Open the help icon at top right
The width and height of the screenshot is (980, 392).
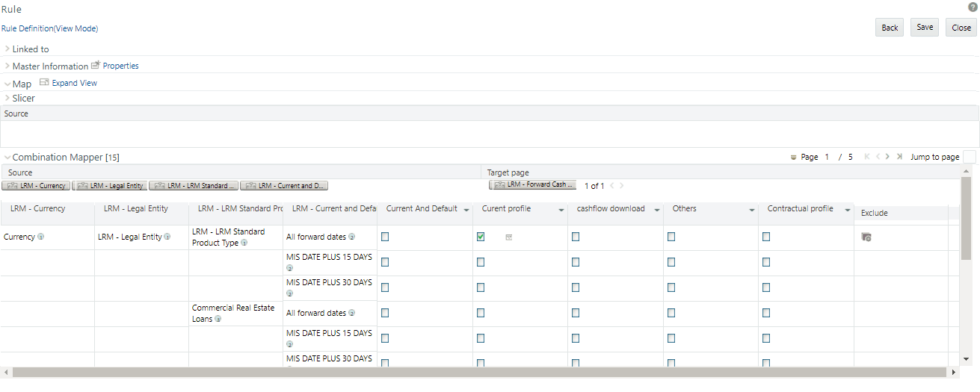point(973,7)
